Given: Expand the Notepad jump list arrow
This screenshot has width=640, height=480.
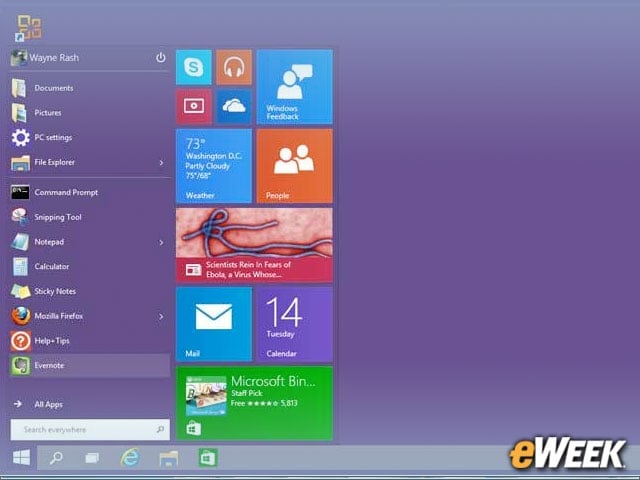Looking at the screenshot, I should [x=162, y=242].
